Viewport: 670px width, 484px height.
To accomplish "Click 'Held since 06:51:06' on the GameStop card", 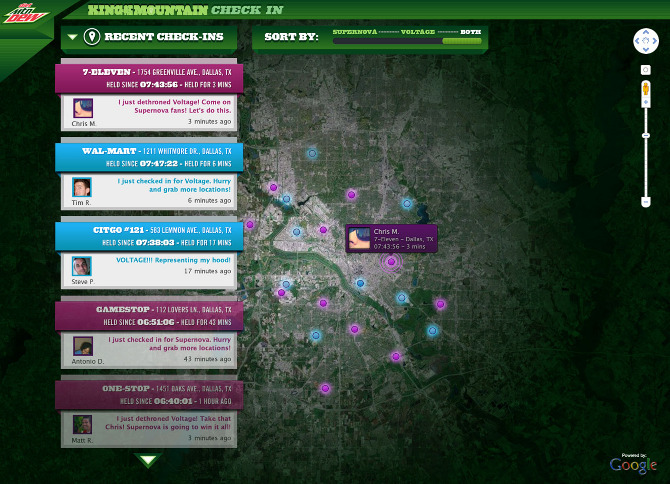I will coord(139,322).
